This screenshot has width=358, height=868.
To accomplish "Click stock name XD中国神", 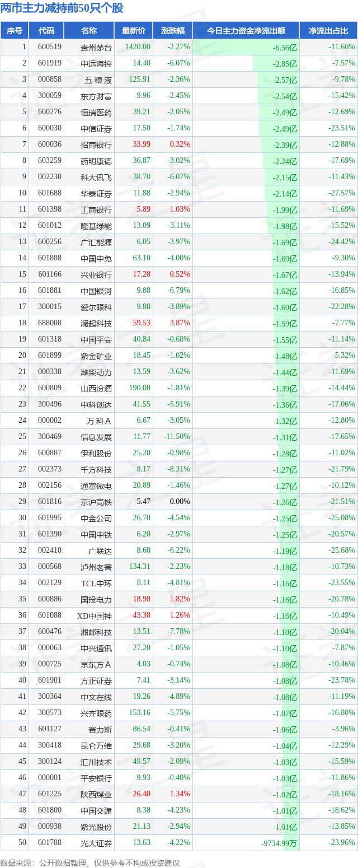I will (x=95, y=615).
